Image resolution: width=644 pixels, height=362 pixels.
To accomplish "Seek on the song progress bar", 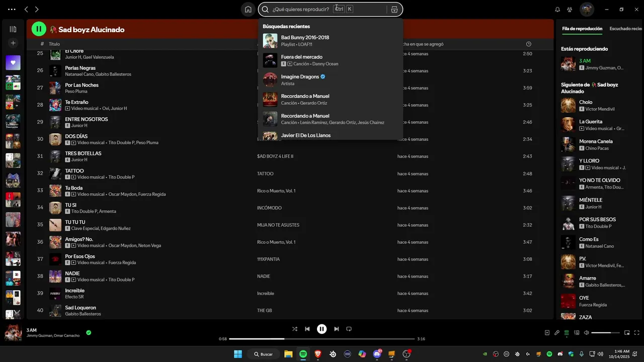I will [x=322, y=339].
